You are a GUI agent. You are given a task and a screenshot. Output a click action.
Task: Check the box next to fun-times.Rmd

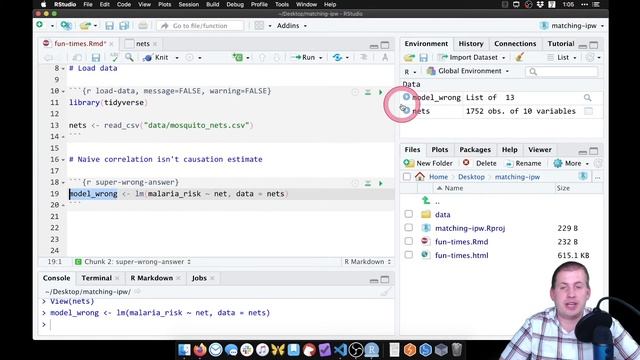click(x=409, y=241)
